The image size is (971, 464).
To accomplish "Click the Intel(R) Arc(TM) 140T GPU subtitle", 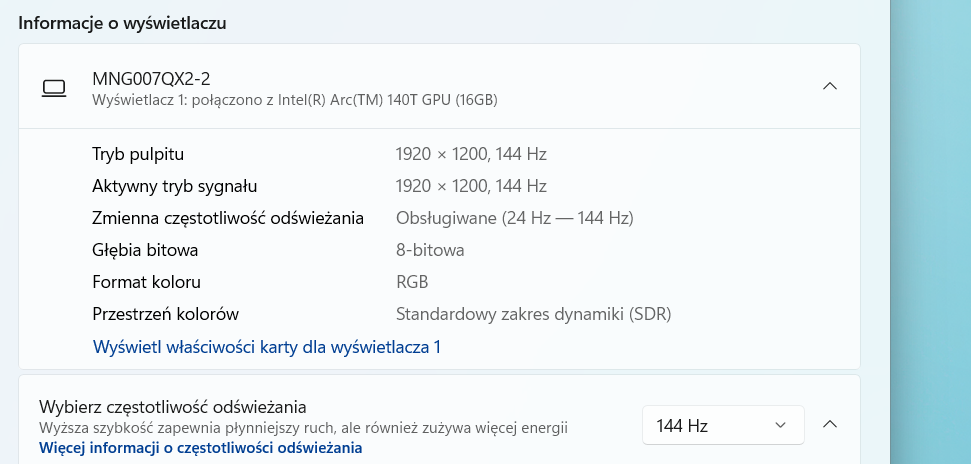I will click(x=294, y=100).
